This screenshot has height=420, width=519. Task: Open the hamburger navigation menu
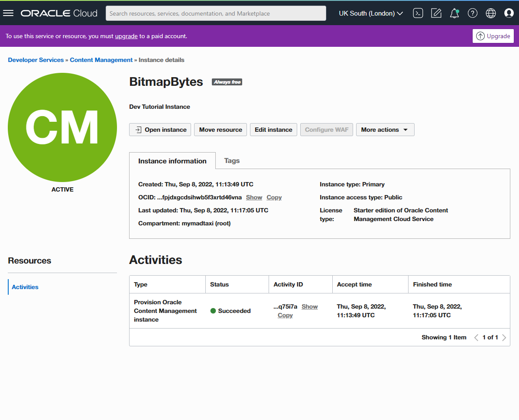click(x=8, y=13)
